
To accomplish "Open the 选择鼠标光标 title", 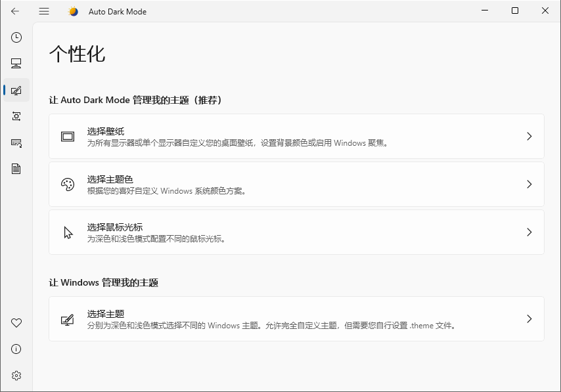I will (115, 227).
